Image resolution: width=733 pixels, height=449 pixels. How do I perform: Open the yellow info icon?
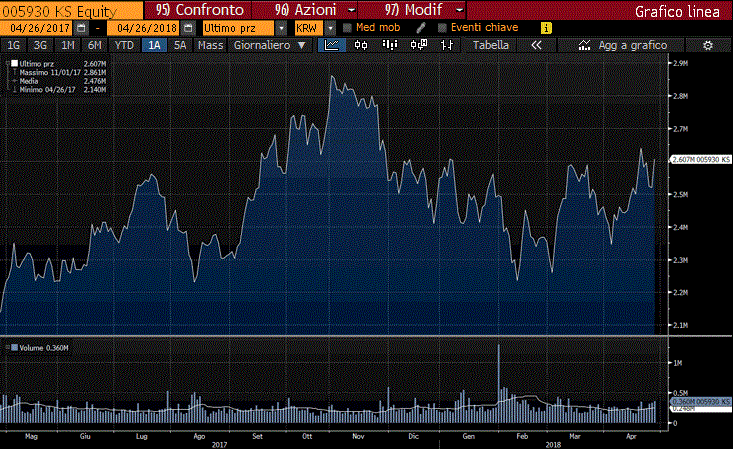[546, 28]
